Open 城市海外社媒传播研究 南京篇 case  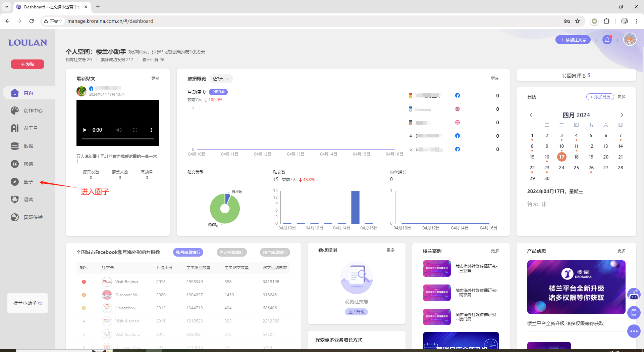tap(461, 293)
